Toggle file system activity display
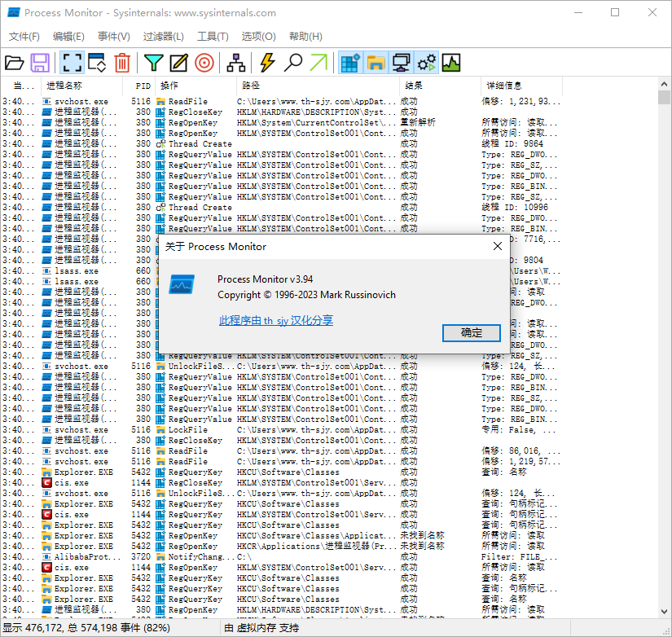Viewport: 672px width, 637px height. coord(376,63)
